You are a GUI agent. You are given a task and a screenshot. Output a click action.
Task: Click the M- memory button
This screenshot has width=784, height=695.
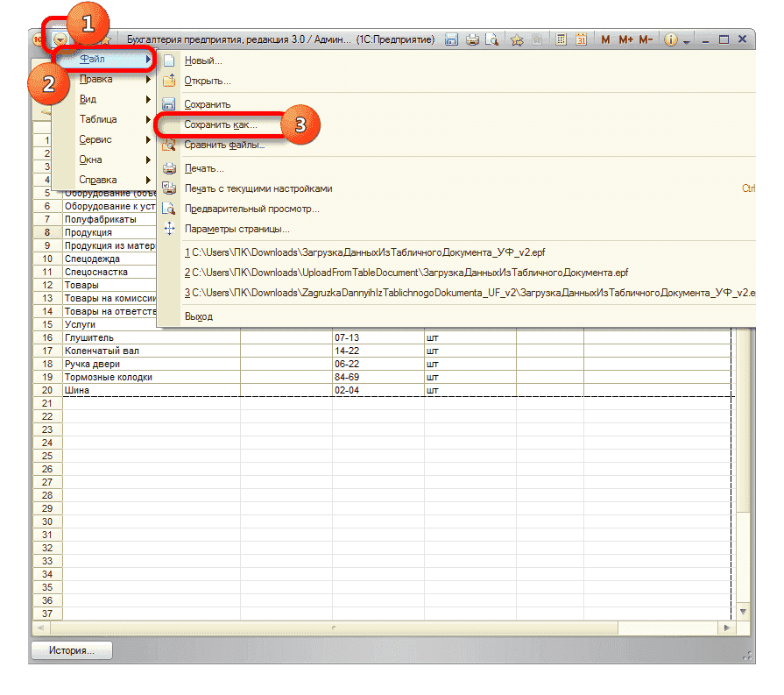(x=646, y=39)
